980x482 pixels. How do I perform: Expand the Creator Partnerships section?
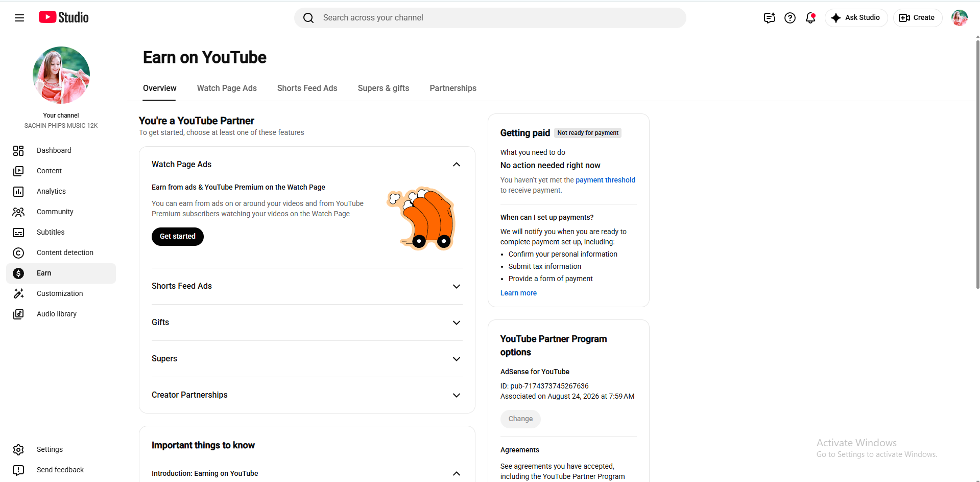tap(457, 395)
